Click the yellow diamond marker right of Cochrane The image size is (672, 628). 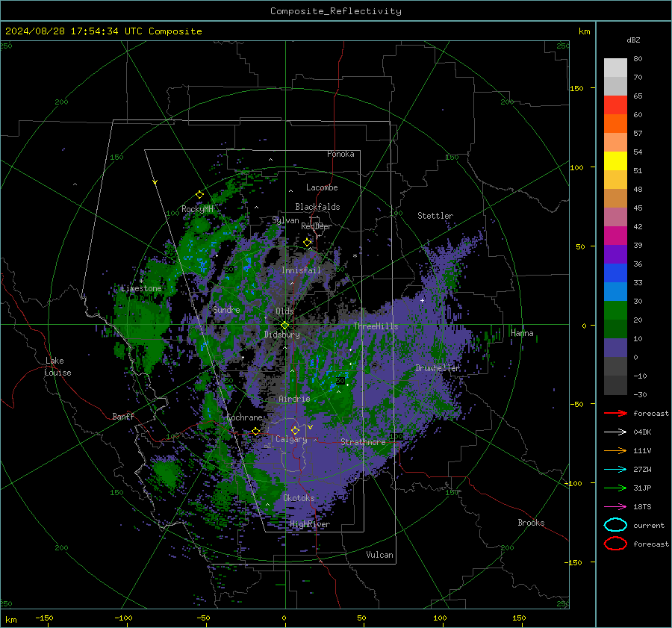click(x=256, y=431)
